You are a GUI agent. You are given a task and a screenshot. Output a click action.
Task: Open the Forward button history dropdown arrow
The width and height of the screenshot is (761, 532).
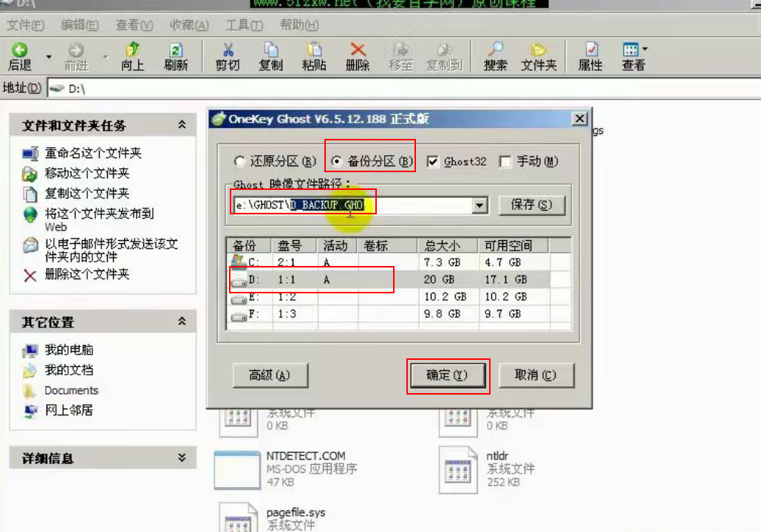coord(106,57)
